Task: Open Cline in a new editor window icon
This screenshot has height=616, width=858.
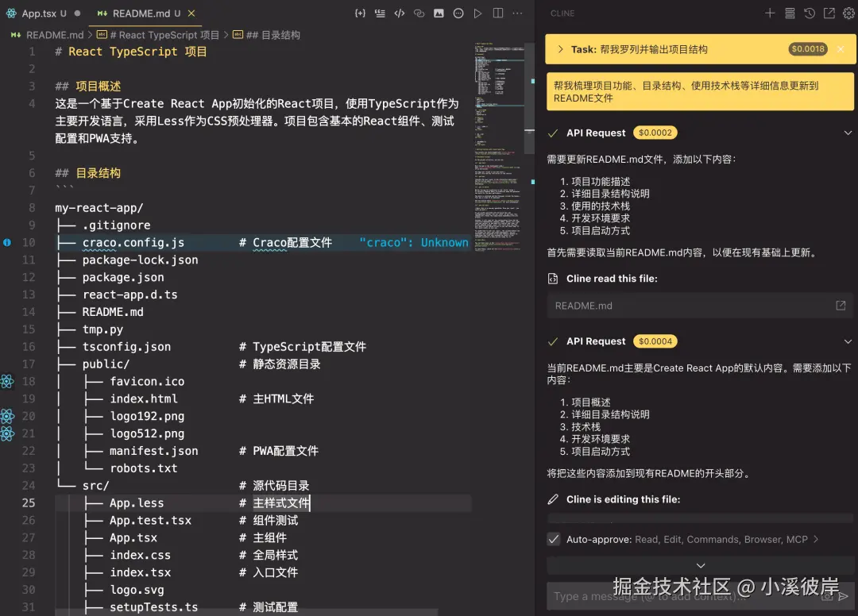Action: [829, 13]
